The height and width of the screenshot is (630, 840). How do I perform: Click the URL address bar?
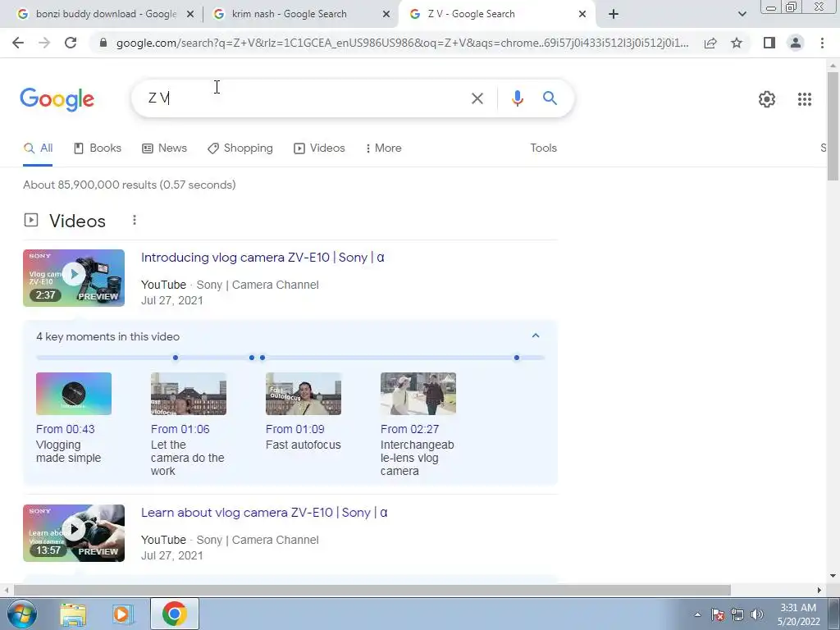point(402,43)
